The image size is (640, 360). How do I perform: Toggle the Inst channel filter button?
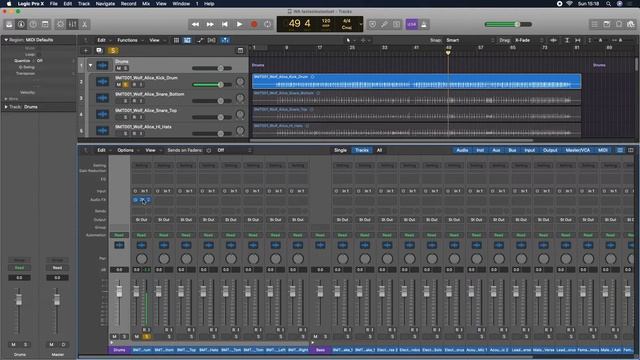tap(480, 150)
